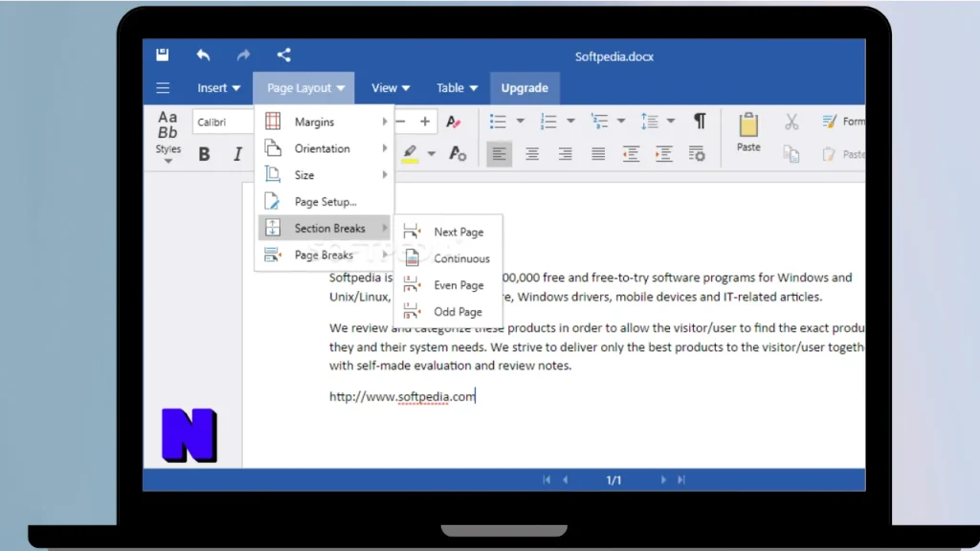The height and width of the screenshot is (551, 980).
Task: Open the hamburger main menu
Action: [163, 88]
